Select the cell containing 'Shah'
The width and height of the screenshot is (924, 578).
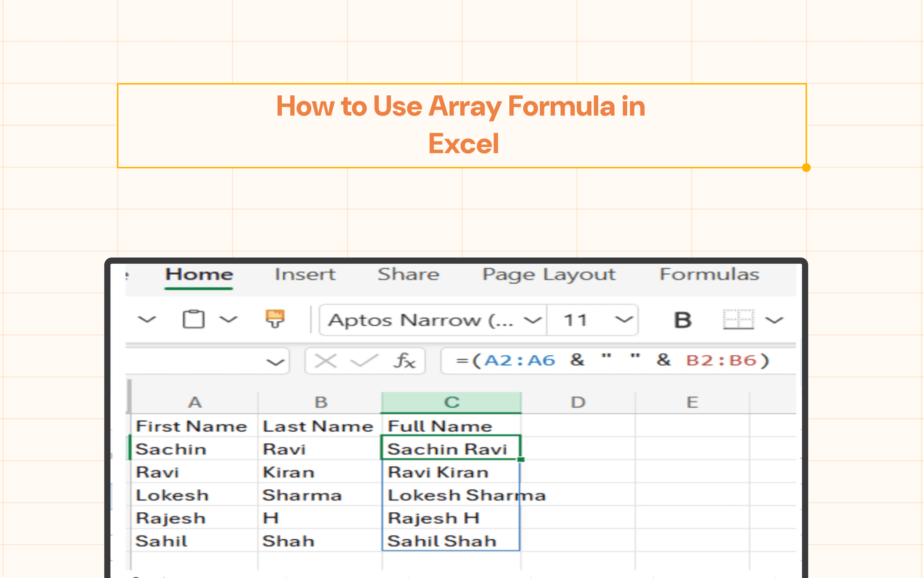320,540
